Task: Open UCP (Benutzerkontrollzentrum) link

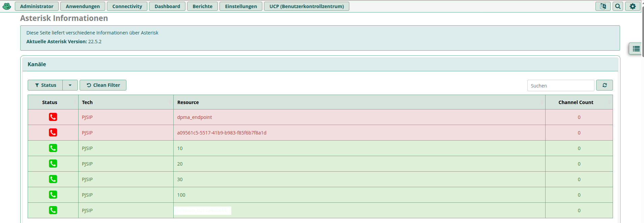Action: (306, 6)
